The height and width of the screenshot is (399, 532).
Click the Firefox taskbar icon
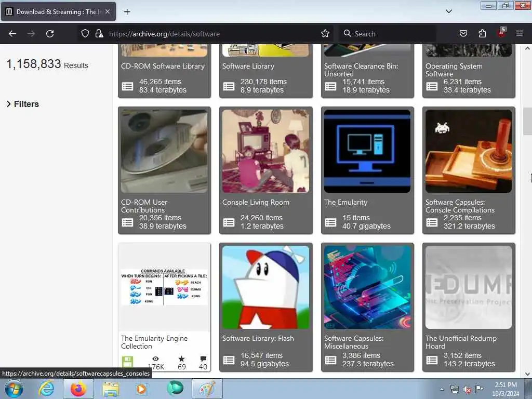tap(78, 389)
